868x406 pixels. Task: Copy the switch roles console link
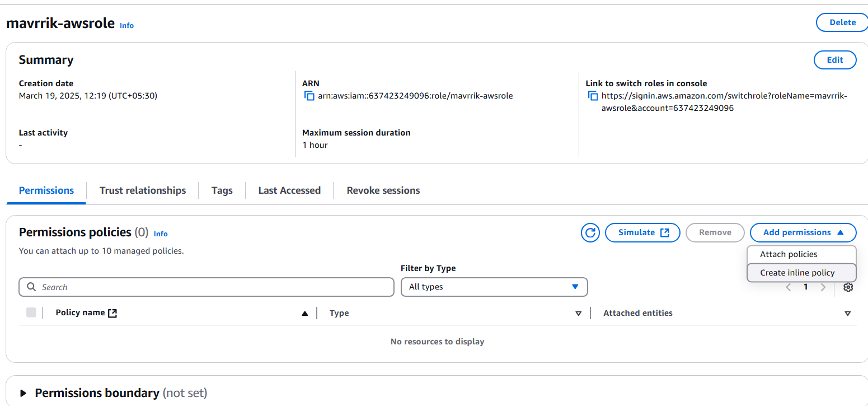pos(593,96)
